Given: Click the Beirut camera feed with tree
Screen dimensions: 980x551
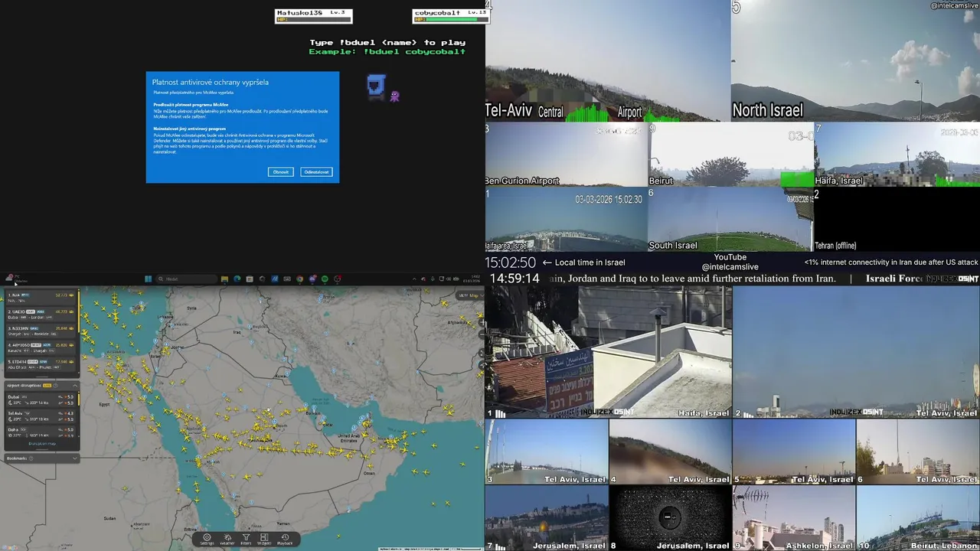Looking at the screenshot, I should click(731, 155).
